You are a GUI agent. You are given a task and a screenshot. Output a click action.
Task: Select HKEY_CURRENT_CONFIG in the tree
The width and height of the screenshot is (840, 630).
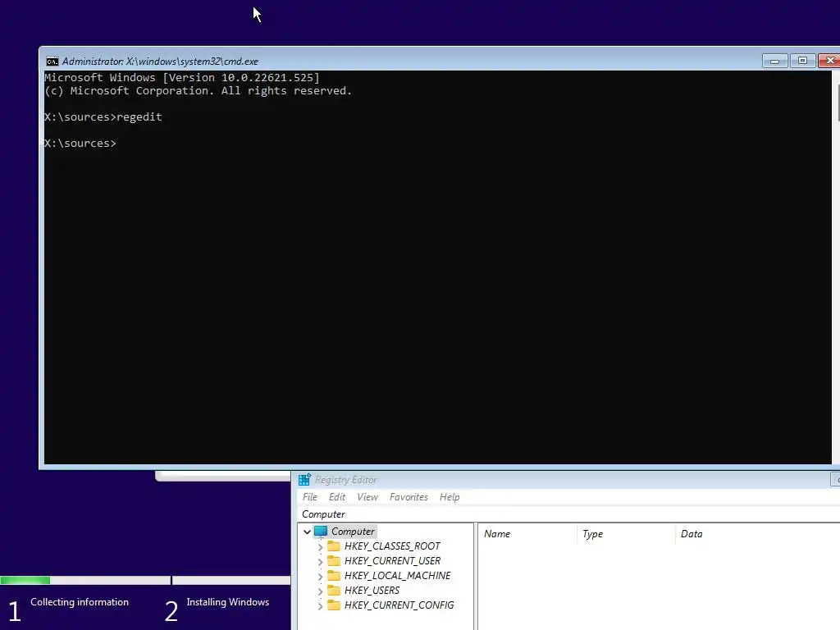(399, 605)
